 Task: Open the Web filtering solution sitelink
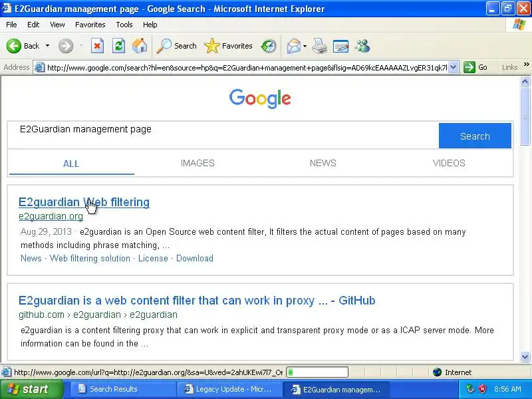click(90, 258)
